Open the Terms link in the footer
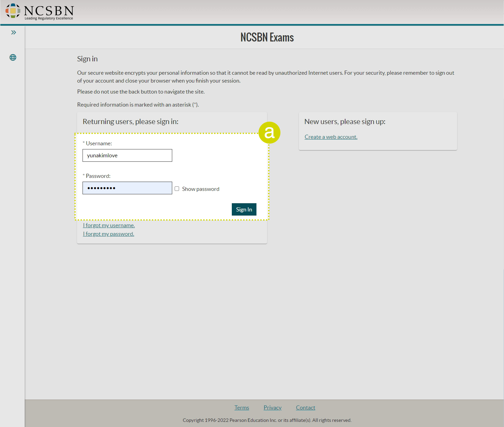Viewport: 504px width, 427px height. pyautogui.click(x=242, y=407)
